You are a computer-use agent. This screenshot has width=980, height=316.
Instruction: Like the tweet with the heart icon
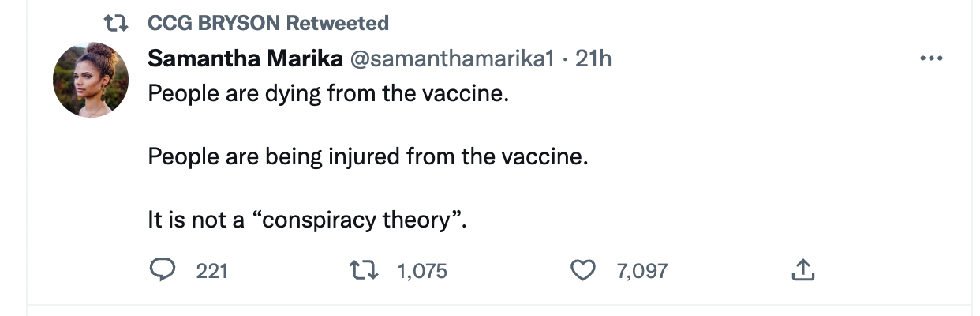coord(582,271)
